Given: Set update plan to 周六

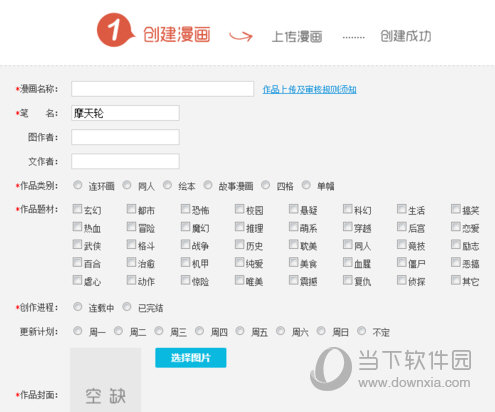Looking at the screenshot, I should [281, 331].
